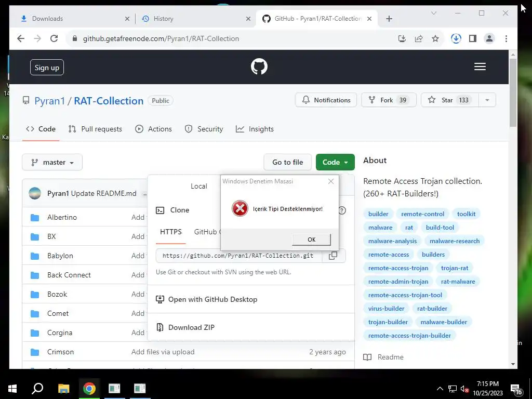This screenshot has width=532, height=399.
Task: Expand the green Code dropdown button
Action: click(335, 162)
